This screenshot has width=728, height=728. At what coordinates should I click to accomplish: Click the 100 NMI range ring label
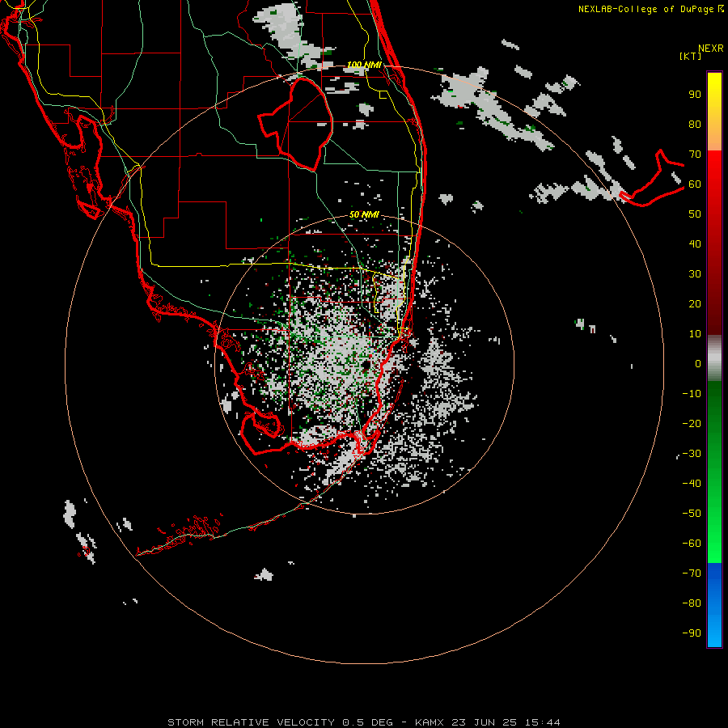click(364, 65)
